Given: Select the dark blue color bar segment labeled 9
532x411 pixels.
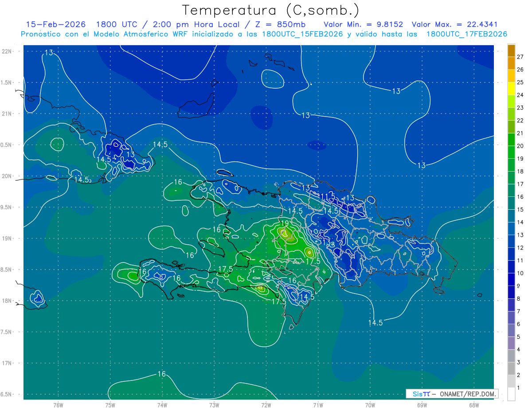Looking at the screenshot, I should 511,280.
